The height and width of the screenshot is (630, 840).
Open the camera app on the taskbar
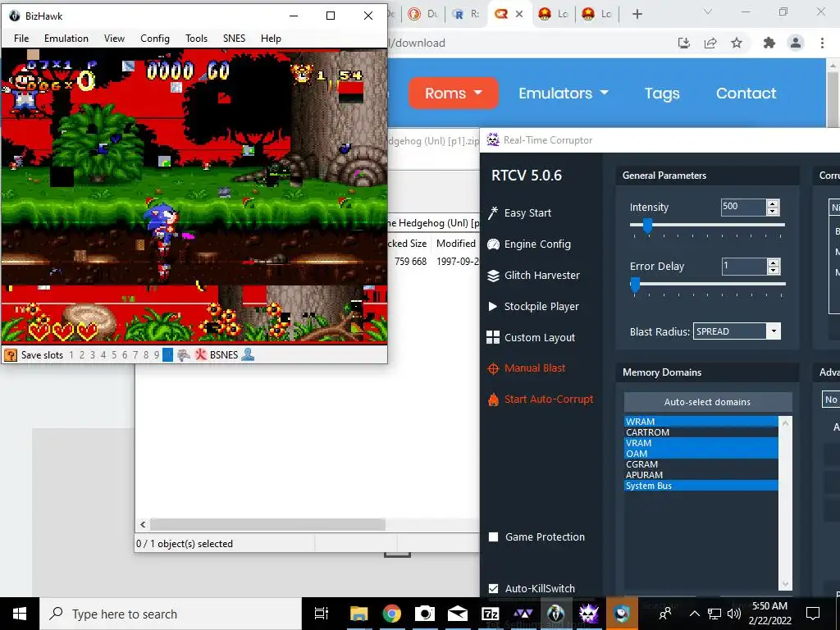[425, 614]
